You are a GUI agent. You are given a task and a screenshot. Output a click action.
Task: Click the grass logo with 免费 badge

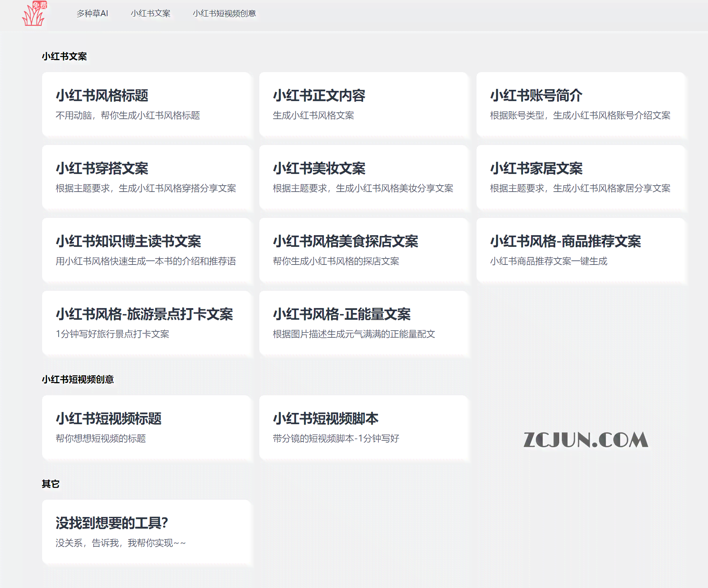point(34,14)
